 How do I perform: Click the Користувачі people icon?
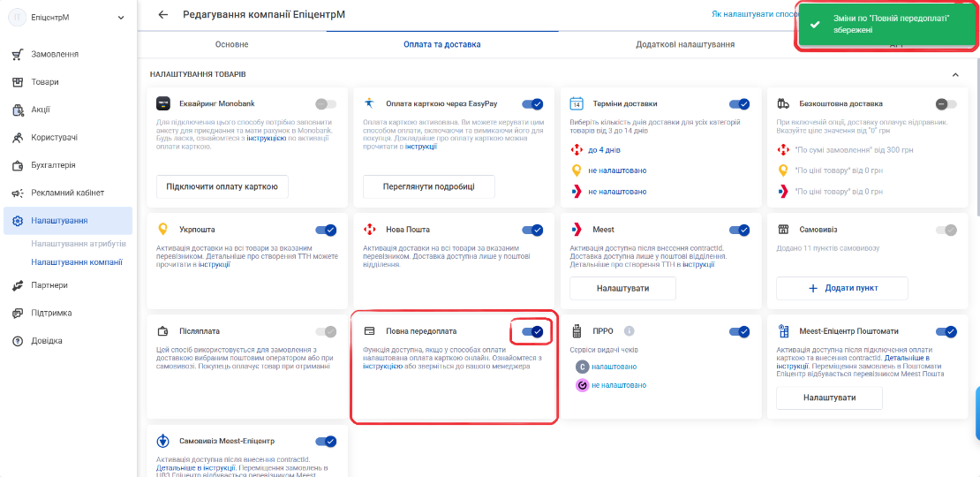pos(18,138)
